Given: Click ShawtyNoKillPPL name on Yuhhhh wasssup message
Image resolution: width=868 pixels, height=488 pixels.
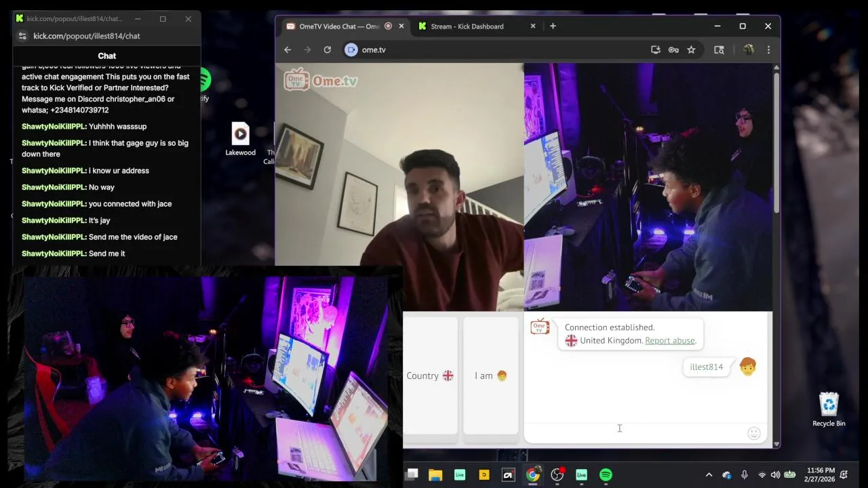Looking at the screenshot, I should click(x=54, y=127).
